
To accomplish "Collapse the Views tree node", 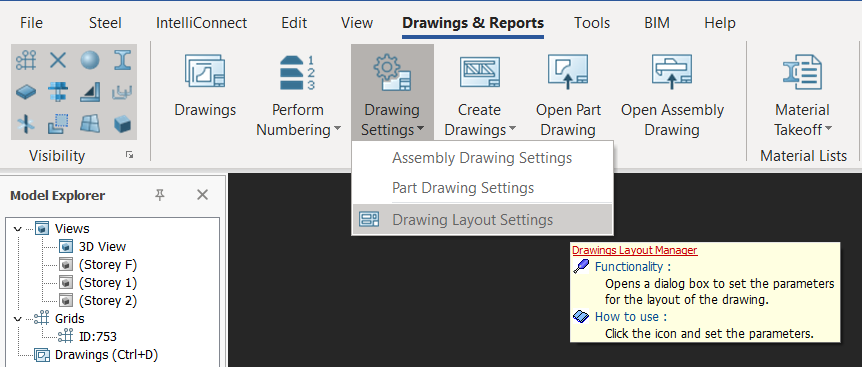I will (18, 229).
